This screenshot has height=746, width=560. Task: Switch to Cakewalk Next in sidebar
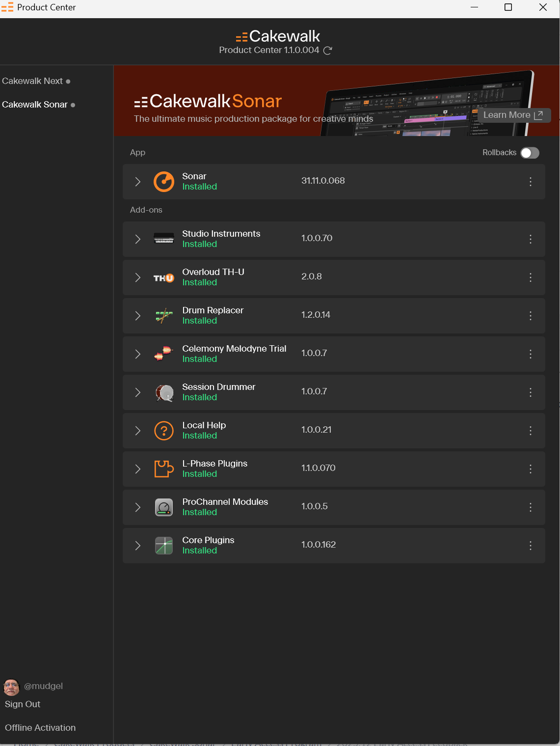tap(33, 81)
